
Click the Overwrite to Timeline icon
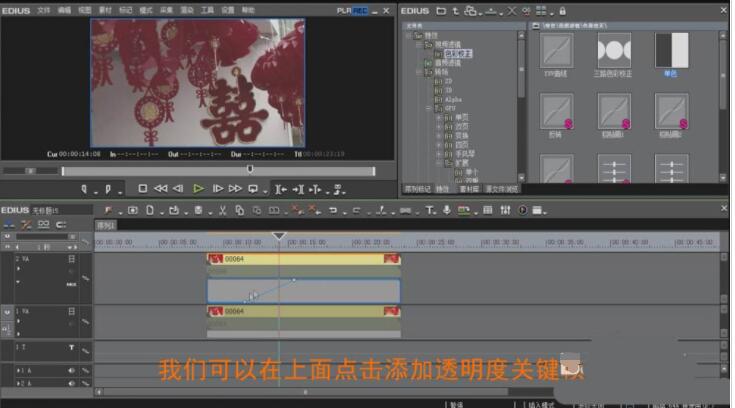coord(298,189)
